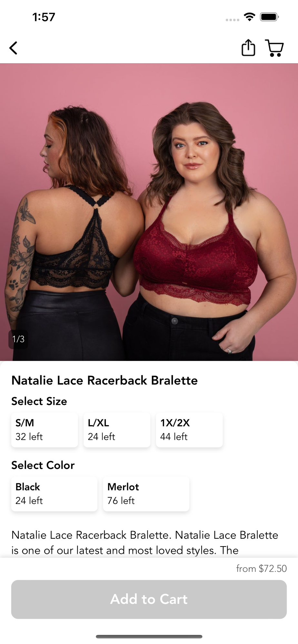Tap the Select Color heading
This screenshot has height=644, width=298.
(43, 465)
